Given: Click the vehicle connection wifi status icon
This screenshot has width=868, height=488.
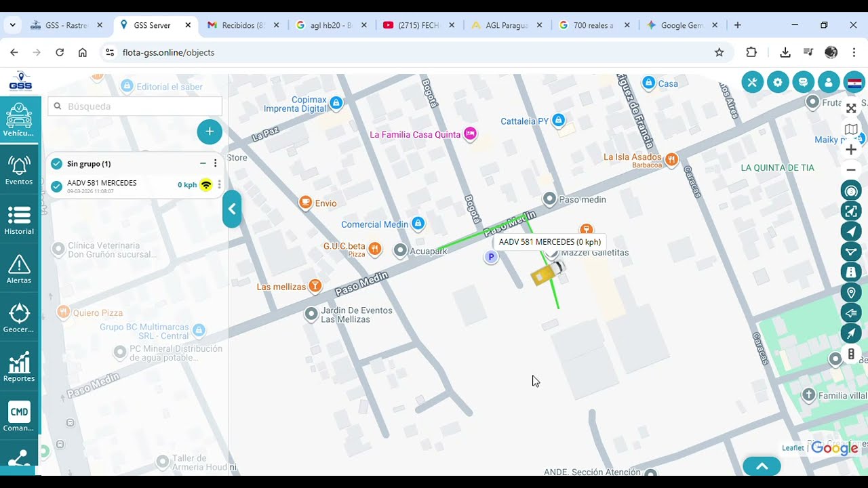Looking at the screenshot, I should click(206, 185).
